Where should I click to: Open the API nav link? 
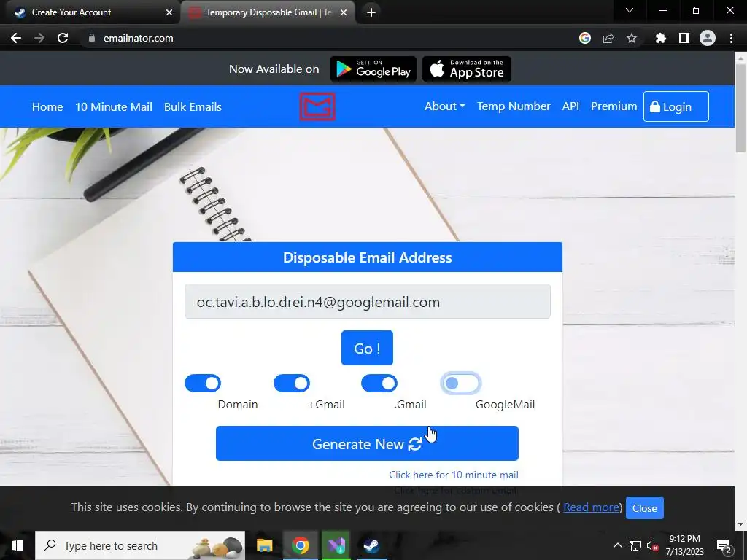(570, 106)
